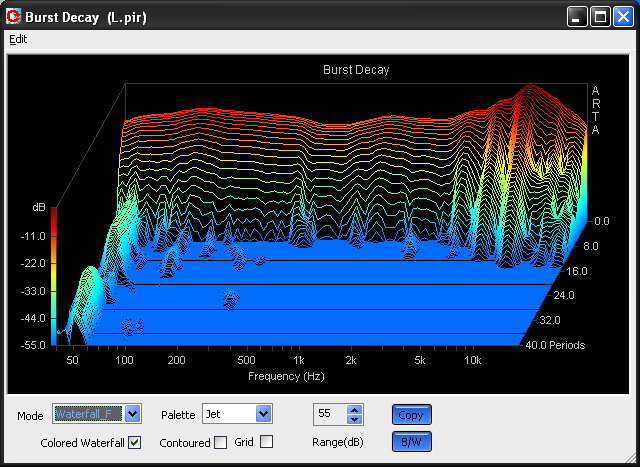640x467 pixels.
Task: Click the 40.0 Periods axis label
Action: pyautogui.click(x=555, y=345)
